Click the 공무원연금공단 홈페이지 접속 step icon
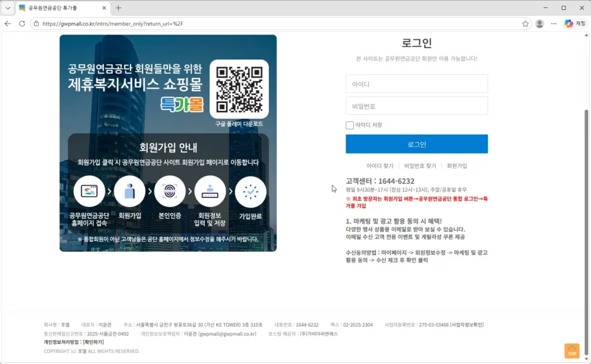Screen dimensions: 591x364 (89, 192)
